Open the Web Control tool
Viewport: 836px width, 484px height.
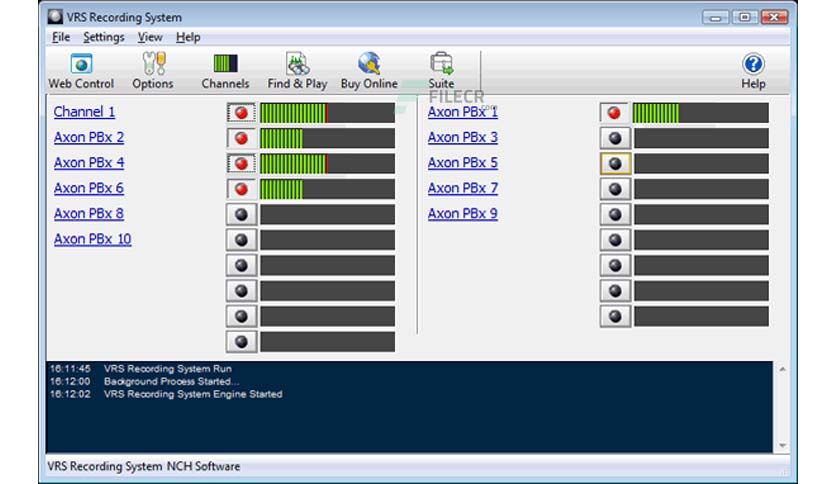81,70
